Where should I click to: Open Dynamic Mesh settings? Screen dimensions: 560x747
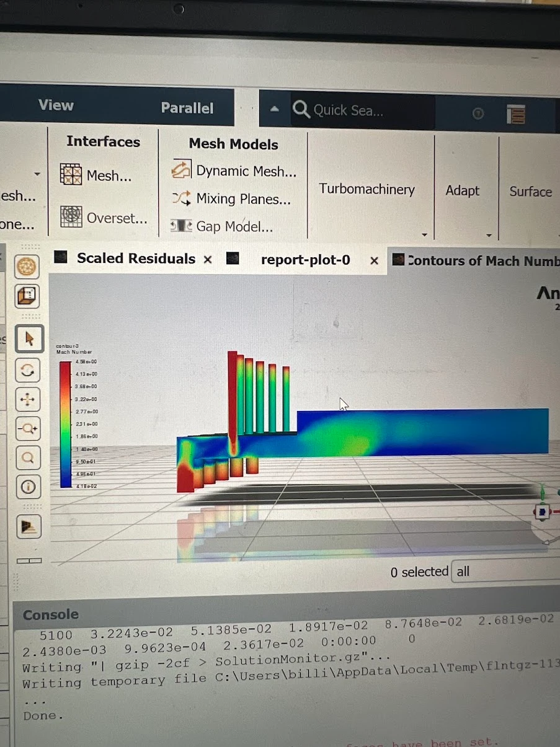click(234, 170)
